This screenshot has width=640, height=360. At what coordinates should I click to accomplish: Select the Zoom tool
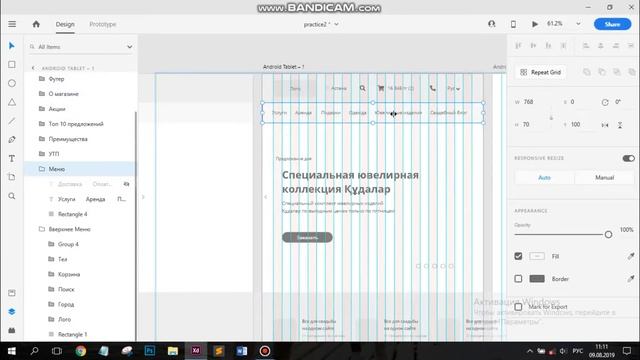click(12, 196)
